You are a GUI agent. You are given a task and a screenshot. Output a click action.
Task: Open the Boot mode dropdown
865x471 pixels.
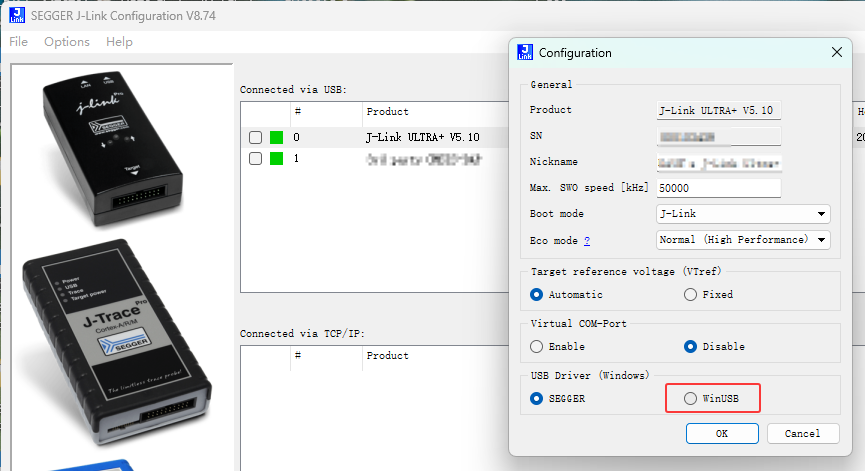743,213
